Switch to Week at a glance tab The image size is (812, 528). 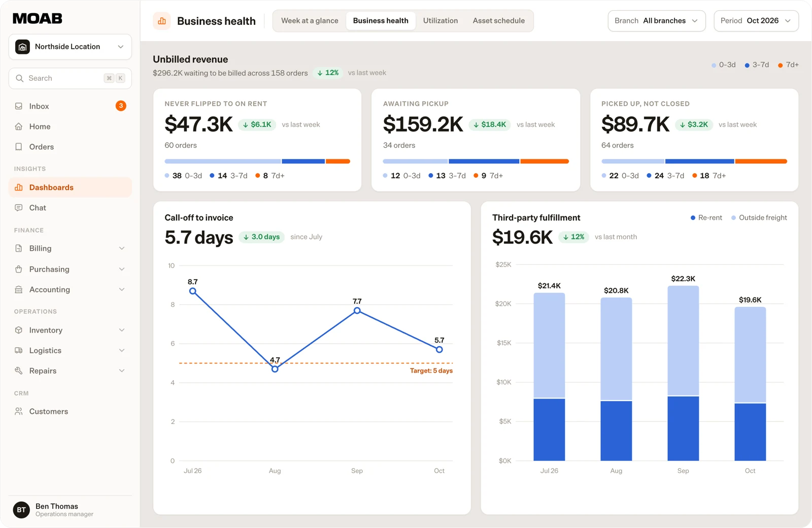(x=310, y=21)
